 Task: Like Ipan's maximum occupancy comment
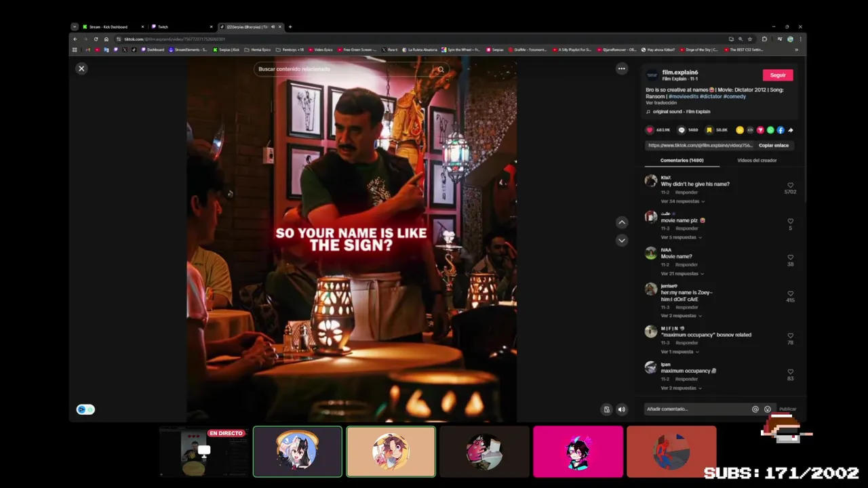coord(790,371)
